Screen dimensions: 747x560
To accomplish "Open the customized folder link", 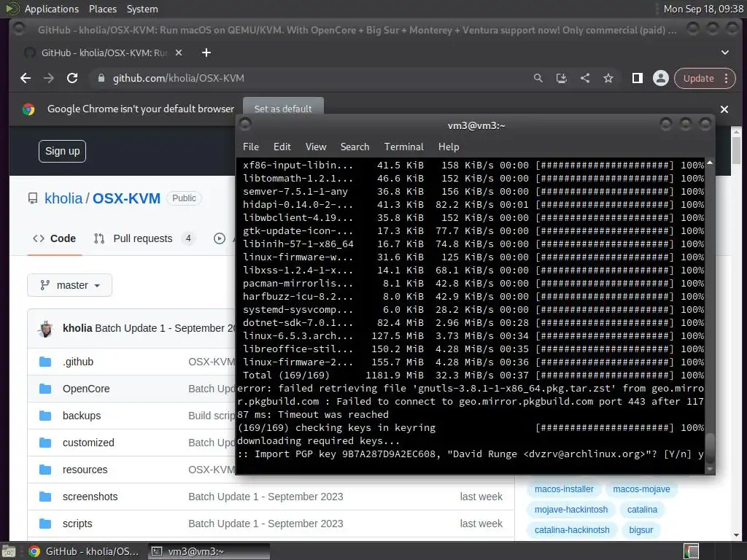I will tap(88, 443).
